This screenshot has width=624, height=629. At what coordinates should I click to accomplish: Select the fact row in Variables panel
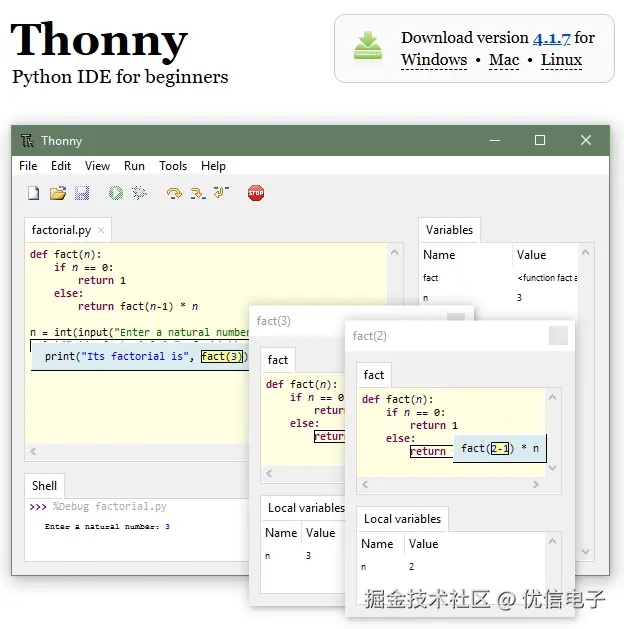[x=499, y=278]
